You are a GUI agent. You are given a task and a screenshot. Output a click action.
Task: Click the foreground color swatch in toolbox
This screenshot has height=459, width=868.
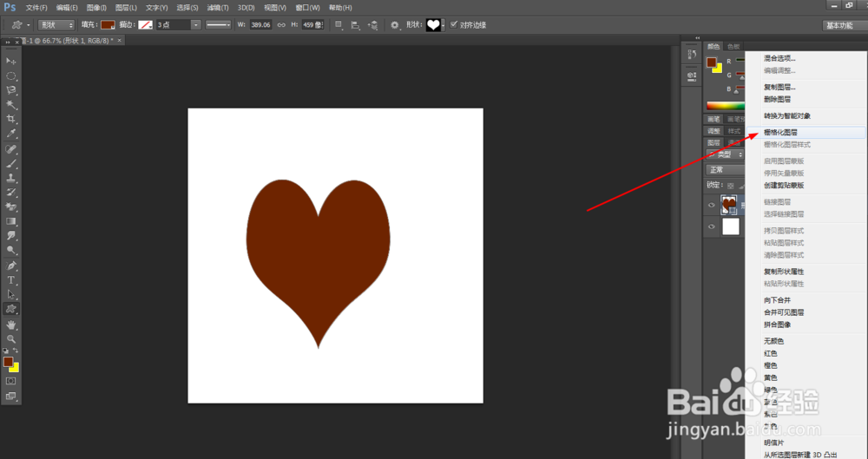(9, 362)
